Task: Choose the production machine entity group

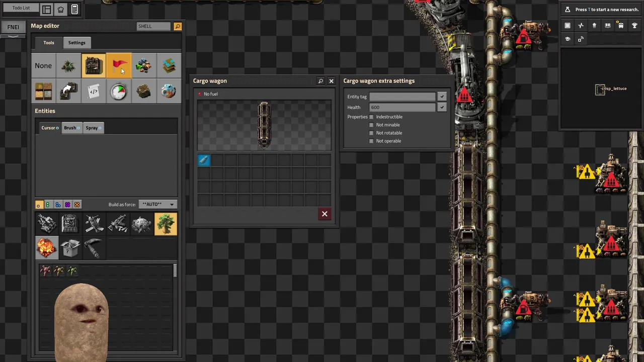Action: [70, 224]
